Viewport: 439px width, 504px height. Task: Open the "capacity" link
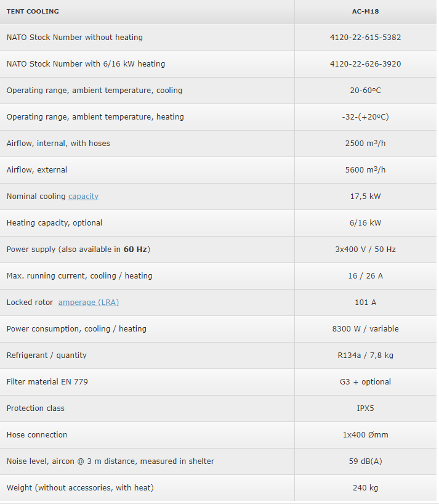[x=83, y=197]
